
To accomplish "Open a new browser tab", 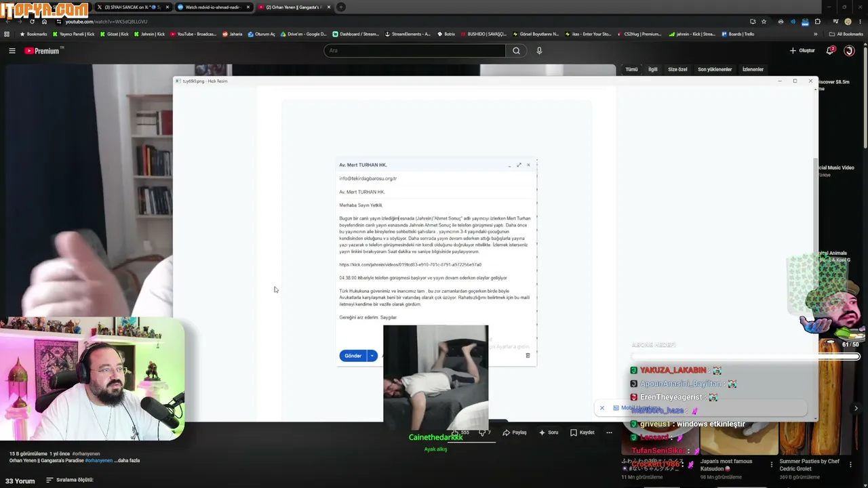I will point(341,7).
